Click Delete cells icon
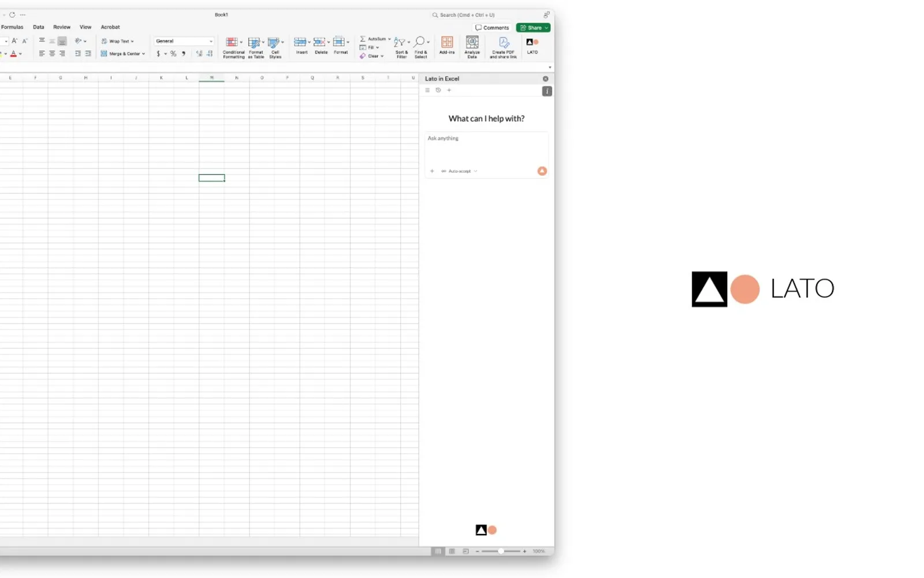 (319, 42)
